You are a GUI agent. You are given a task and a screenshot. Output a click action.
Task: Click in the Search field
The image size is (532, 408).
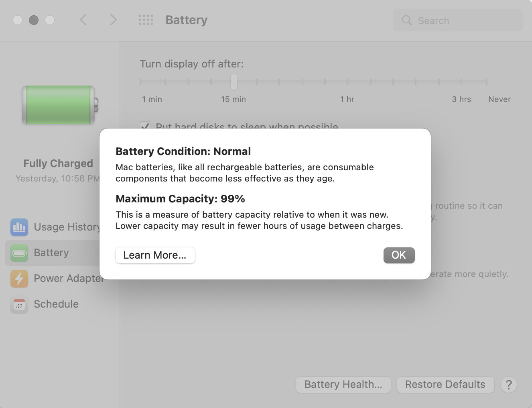point(458,20)
